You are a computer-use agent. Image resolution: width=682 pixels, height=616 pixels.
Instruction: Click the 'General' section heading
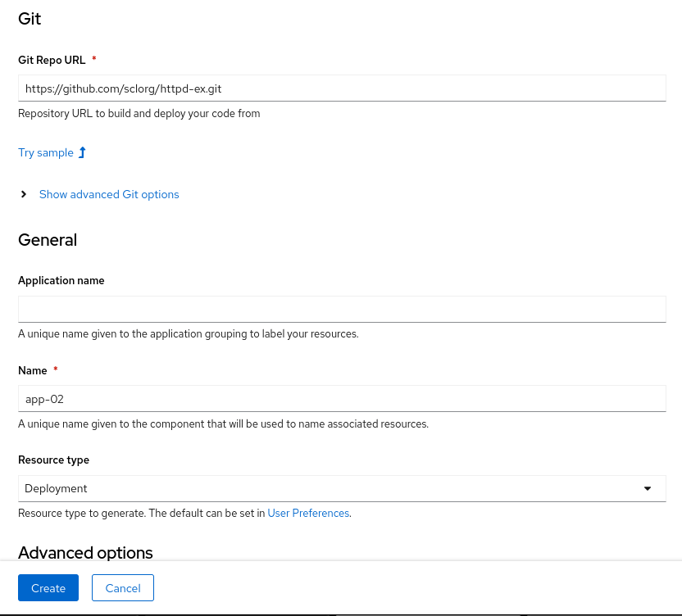pyautogui.click(x=48, y=240)
